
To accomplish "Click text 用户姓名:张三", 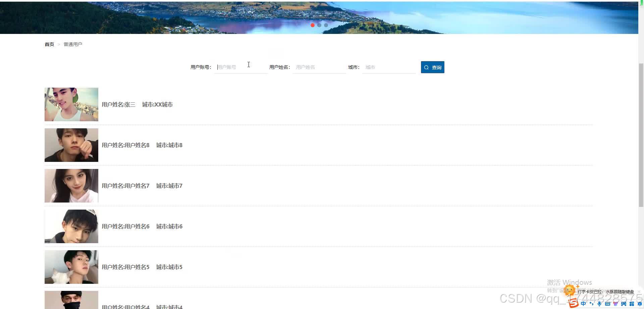I will (x=118, y=104).
